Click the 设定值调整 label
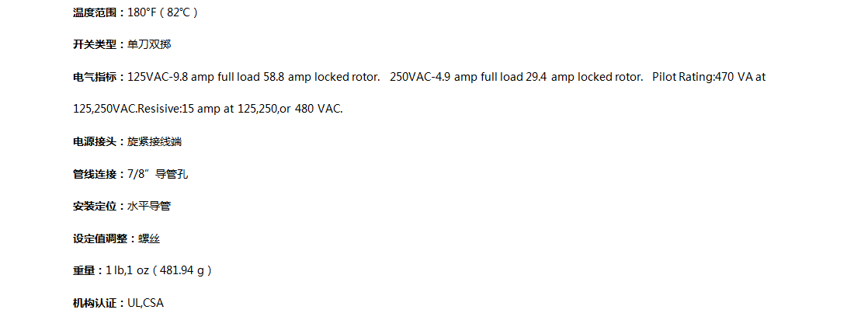This screenshot has height=334, width=868. pyautogui.click(x=100, y=238)
